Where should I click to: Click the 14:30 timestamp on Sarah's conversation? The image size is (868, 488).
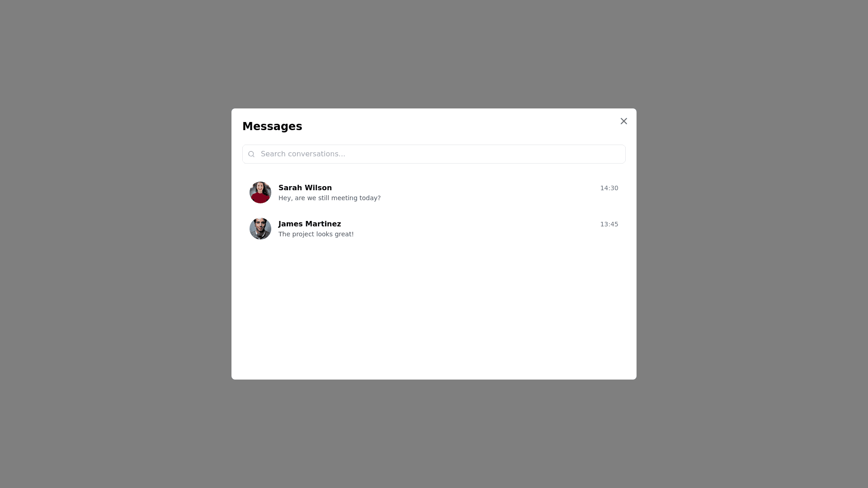pyautogui.click(x=609, y=188)
